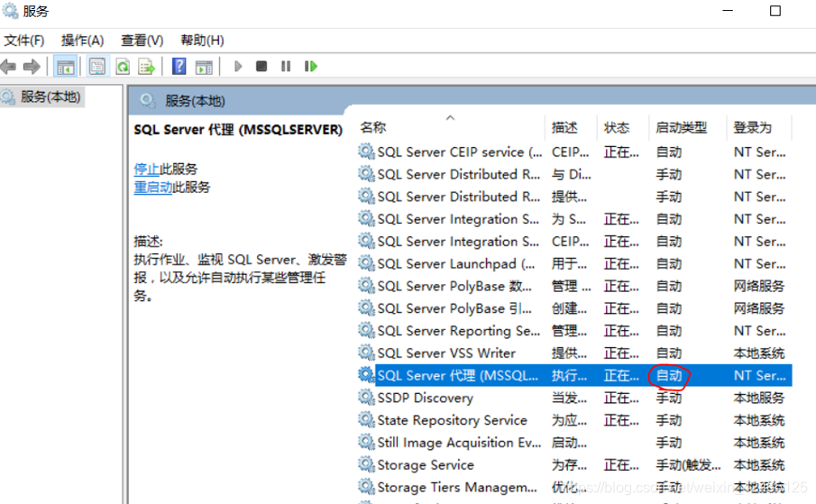Image resolution: width=816 pixels, height=504 pixels.
Task: Click gear icon of State Repository Service
Action: [366, 420]
